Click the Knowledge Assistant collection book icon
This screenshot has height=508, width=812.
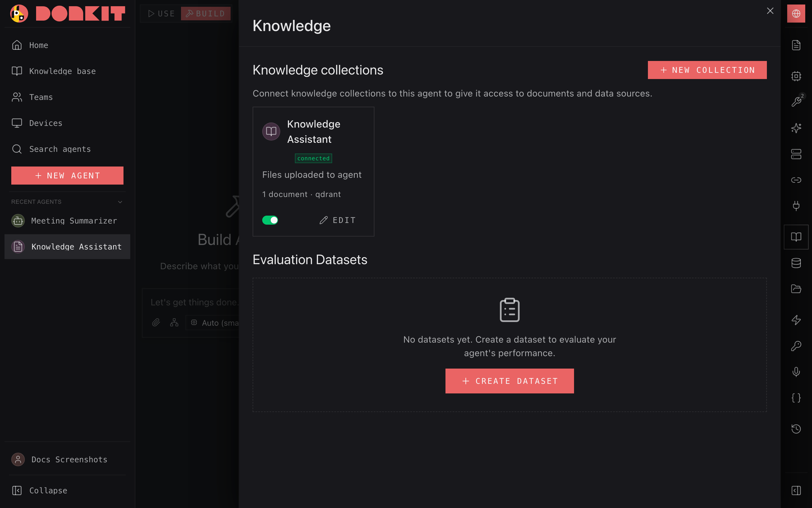(x=271, y=131)
